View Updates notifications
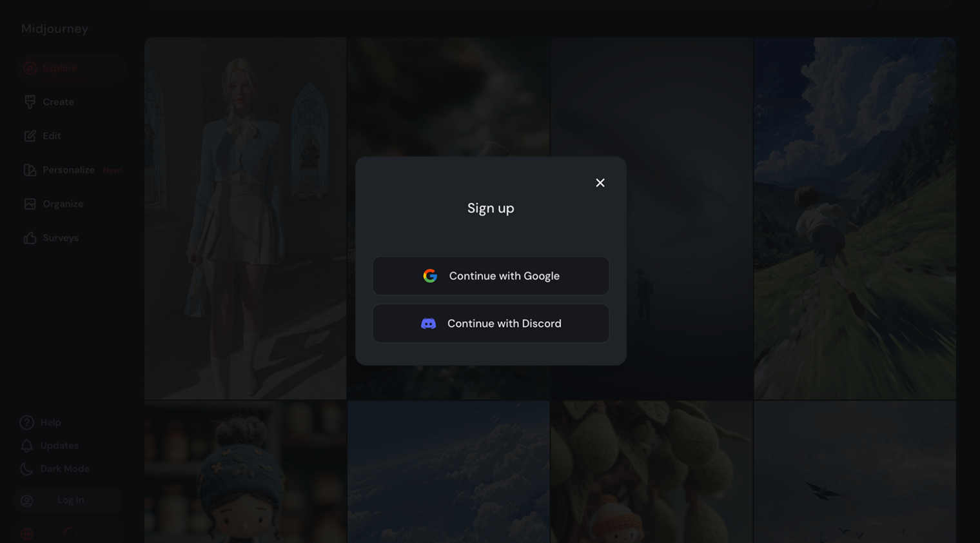 59,446
